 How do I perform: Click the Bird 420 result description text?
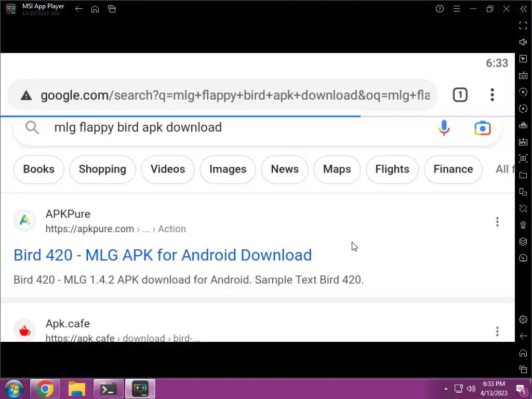pyautogui.click(x=189, y=280)
